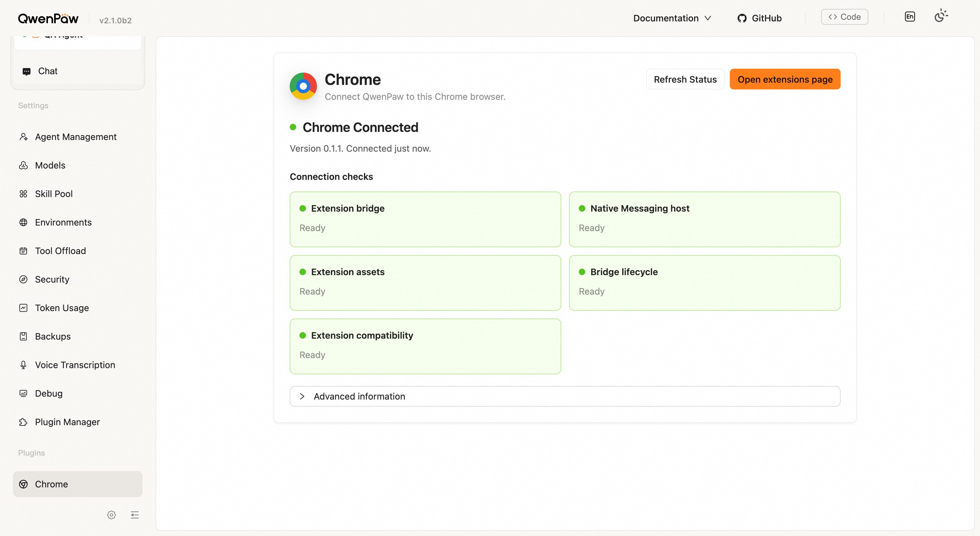
Task: Click version label v2.1.0b2
Action: (x=116, y=20)
